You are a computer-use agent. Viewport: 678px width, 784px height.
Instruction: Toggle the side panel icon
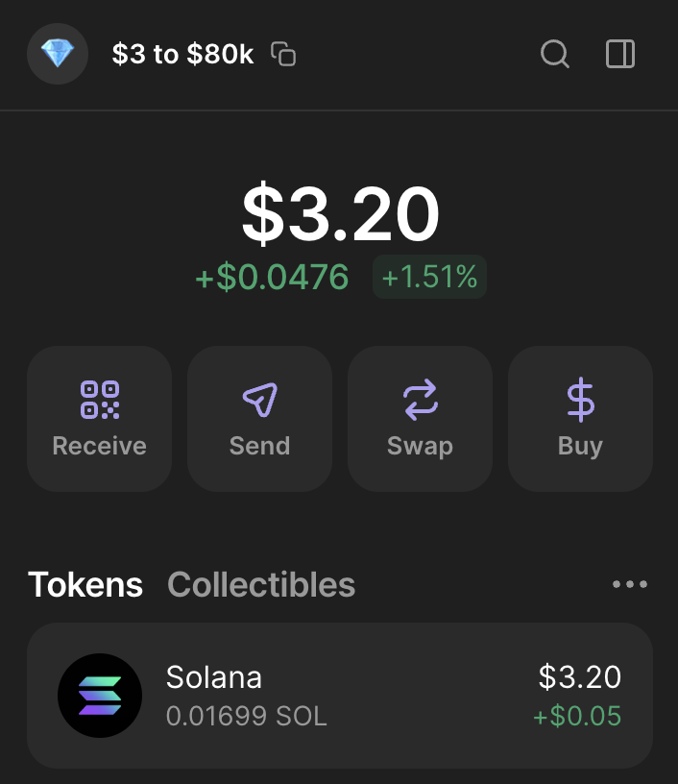[620, 54]
